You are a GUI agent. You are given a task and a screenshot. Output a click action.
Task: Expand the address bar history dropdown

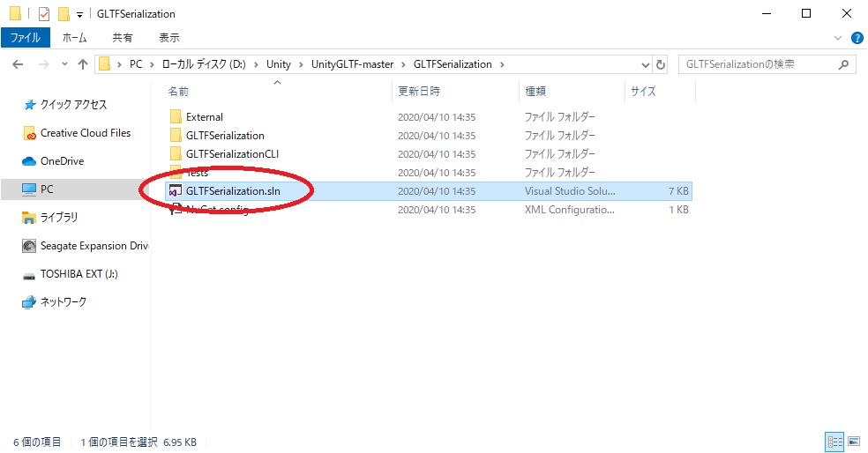(x=645, y=64)
